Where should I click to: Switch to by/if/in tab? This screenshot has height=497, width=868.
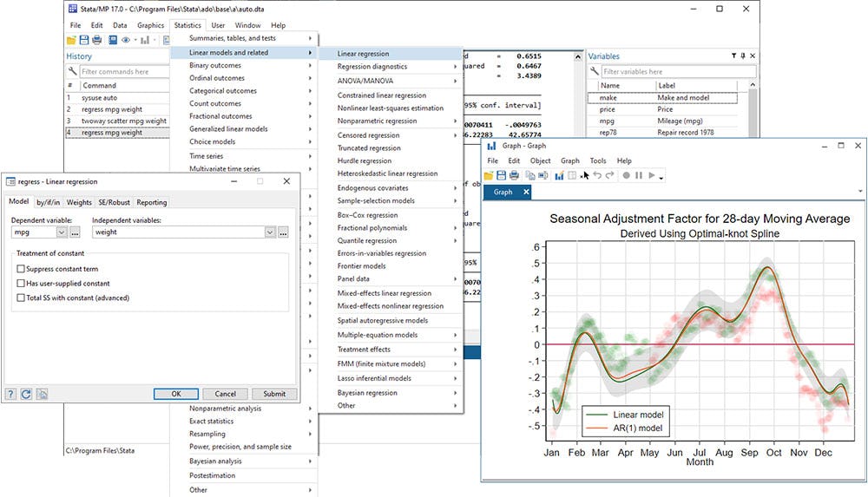tap(48, 203)
